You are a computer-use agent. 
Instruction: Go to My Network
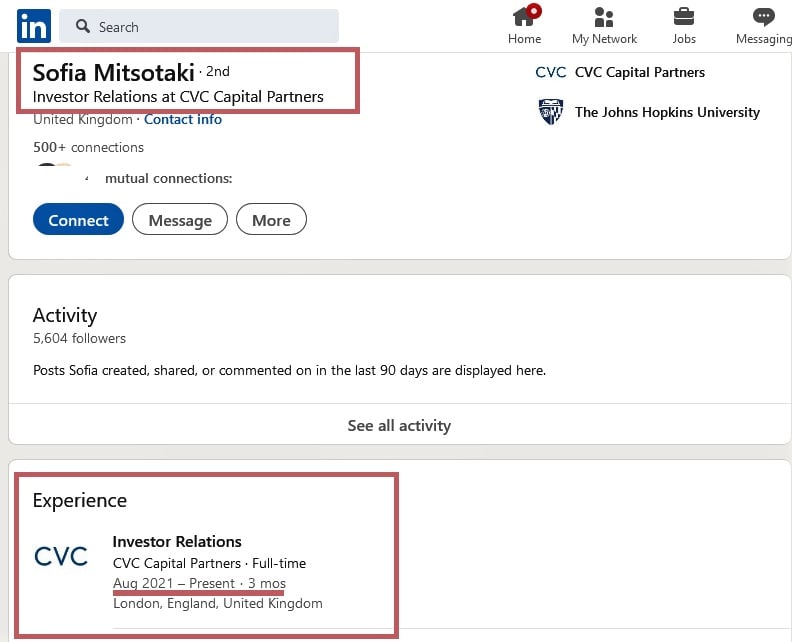point(604,25)
